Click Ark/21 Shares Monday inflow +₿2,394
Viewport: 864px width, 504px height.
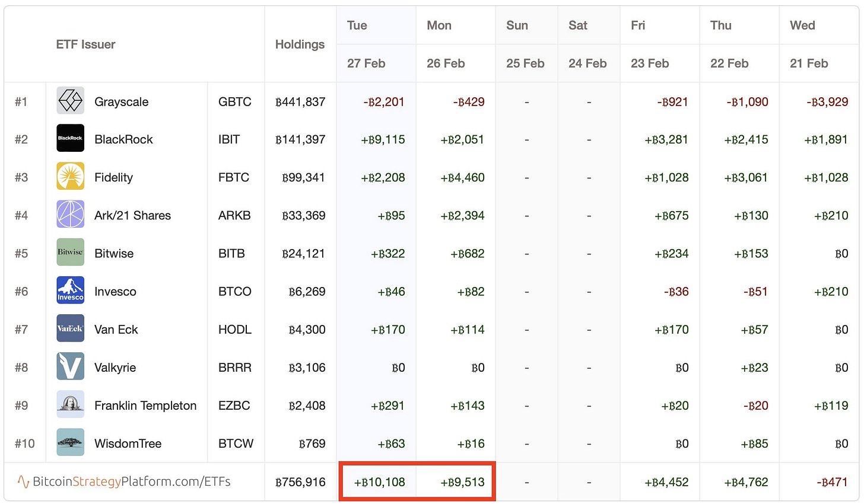pyautogui.click(x=462, y=215)
